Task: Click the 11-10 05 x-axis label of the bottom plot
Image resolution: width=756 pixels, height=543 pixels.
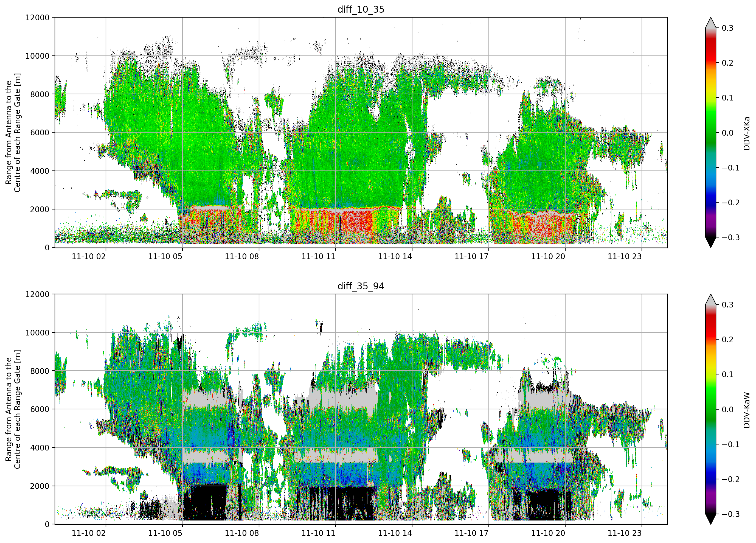Action: pos(165,533)
